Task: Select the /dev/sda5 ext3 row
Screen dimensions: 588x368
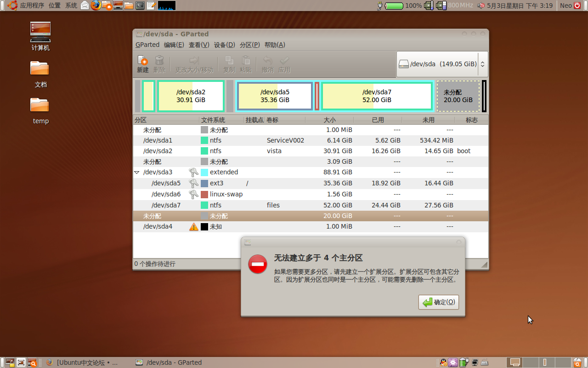Action: (x=311, y=184)
